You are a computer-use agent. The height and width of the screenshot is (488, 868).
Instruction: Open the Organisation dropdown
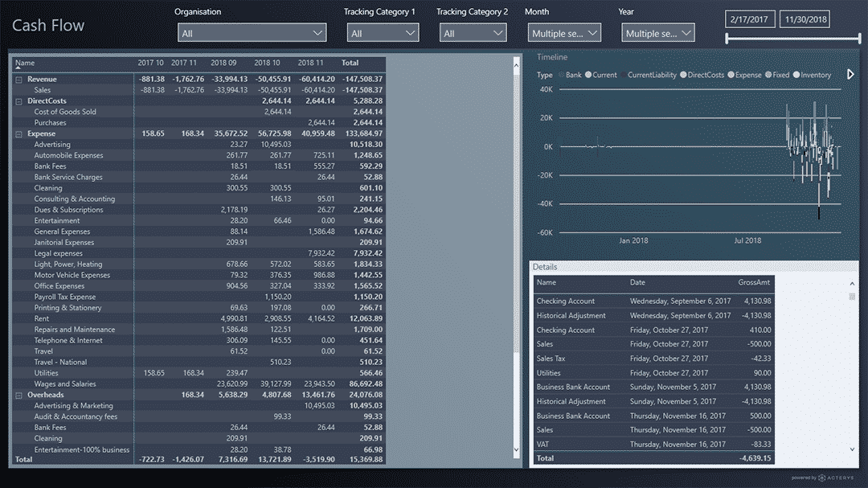pos(252,33)
